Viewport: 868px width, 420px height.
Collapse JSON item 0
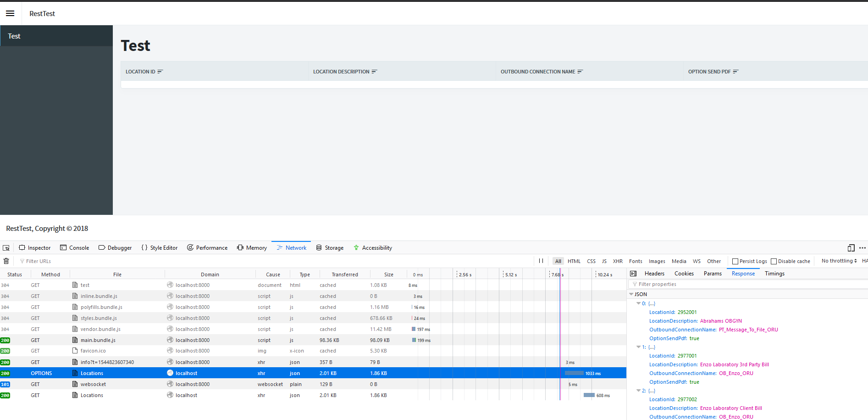[638, 303]
